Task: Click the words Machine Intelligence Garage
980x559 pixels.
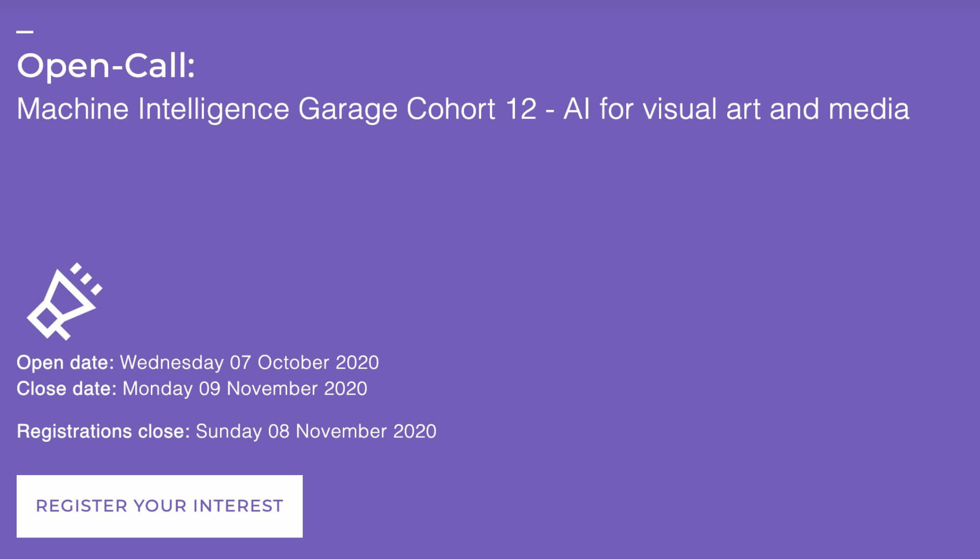Action: (207, 109)
